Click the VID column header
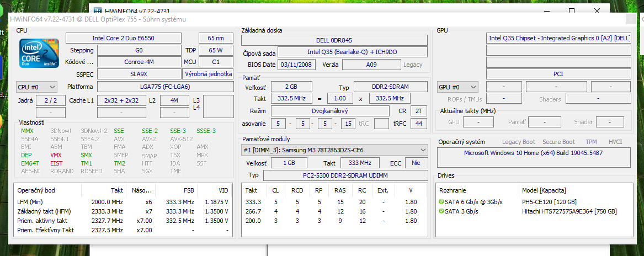This screenshot has height=256, width=644. pyautogui.click(x=215, y=190)
